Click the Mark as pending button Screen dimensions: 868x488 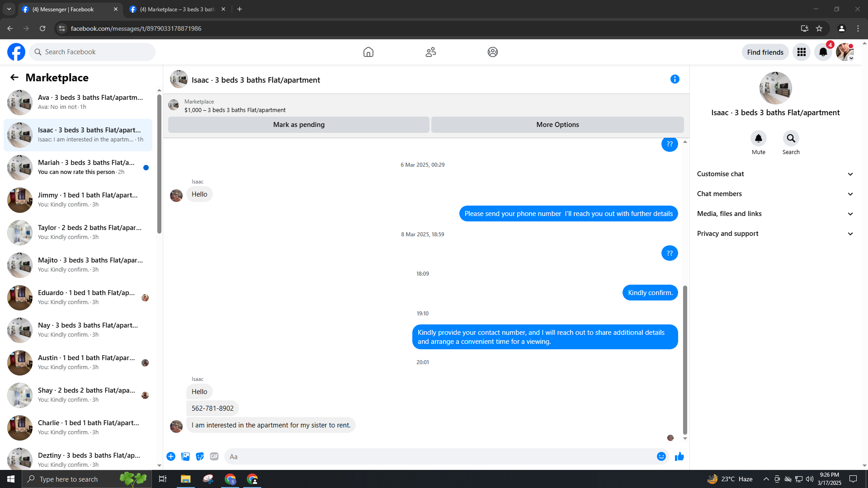299,125
